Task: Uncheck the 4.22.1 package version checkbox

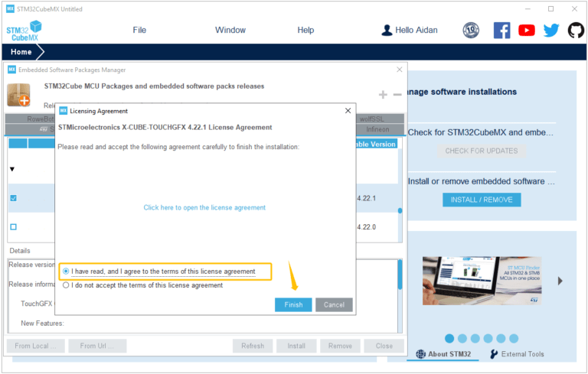Action: (x=14, y=198)
